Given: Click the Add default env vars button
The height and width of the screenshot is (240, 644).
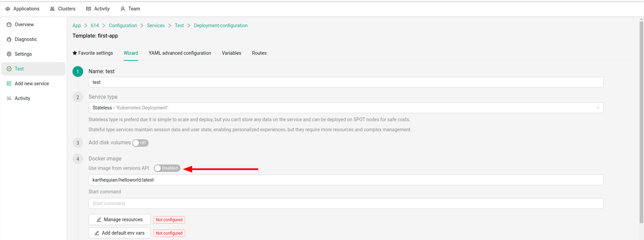Looking at the screenshot, I should 119,233.
